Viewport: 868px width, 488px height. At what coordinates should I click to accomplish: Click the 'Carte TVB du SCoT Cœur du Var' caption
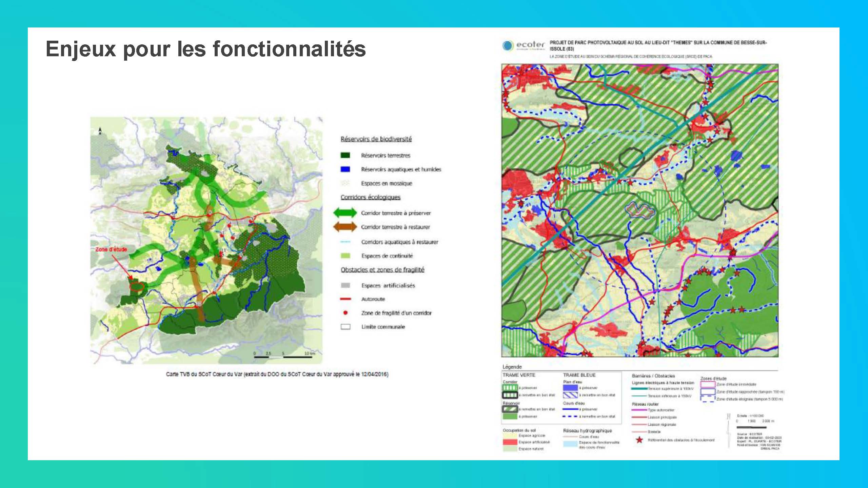pyautogui.click(x=277, y=374)
